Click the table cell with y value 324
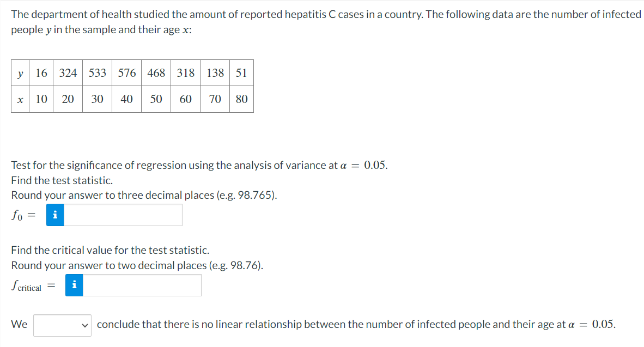This screenshot has height=347, width=644. pyautogui.click(x=68, y=72)
